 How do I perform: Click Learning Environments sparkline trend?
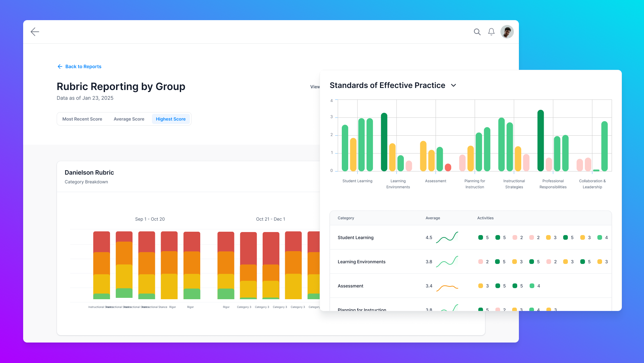(447, 261)
